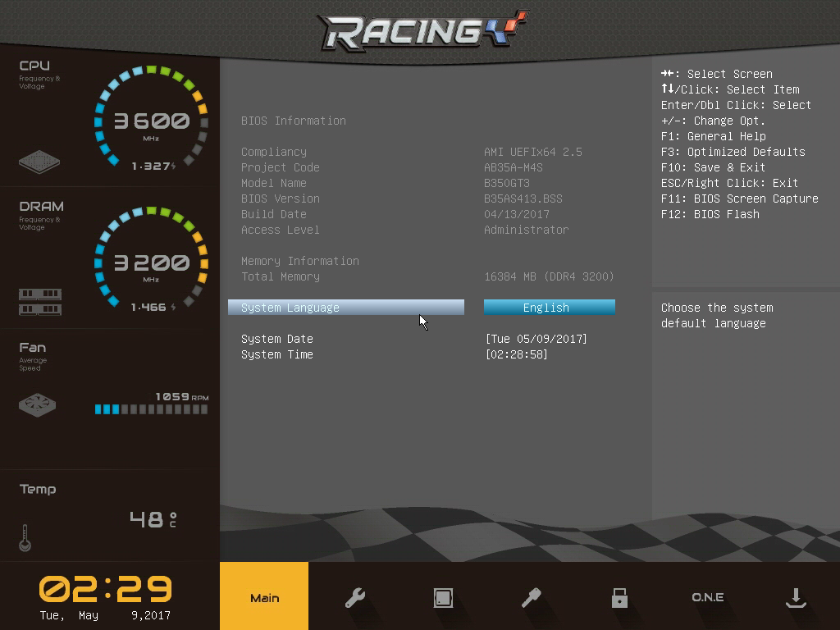Open the Security tab padlock icon
The width and height of the screenshot is (840, 630).
tap(619, 598)
